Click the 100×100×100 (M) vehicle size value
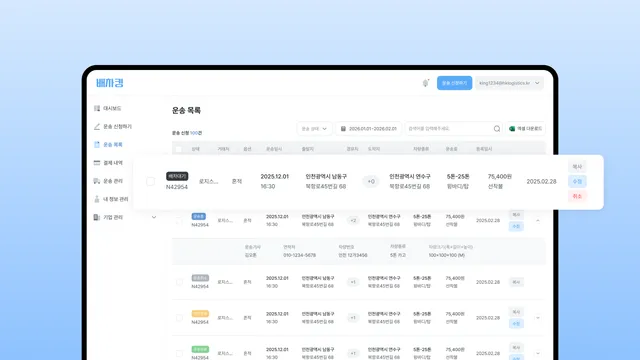Screen dimensions: 640x360 (x=447, y=255)
